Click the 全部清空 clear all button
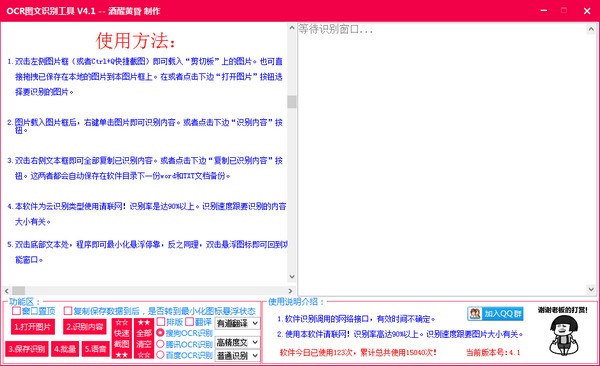This screenshot has height=366, width=600. [x=144, y=338]
